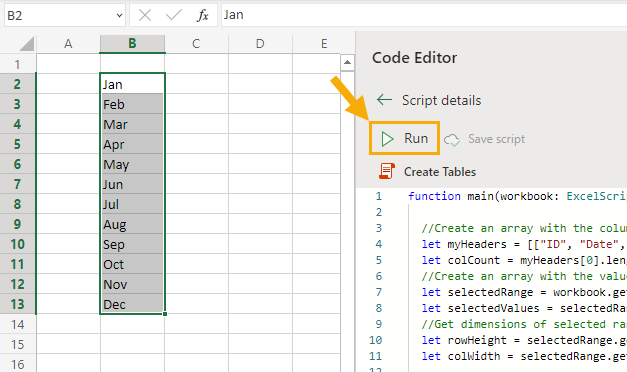627x372 pixels.
Task: Confirm entry with checkmark icon
Action: click(x=174, y=16)
